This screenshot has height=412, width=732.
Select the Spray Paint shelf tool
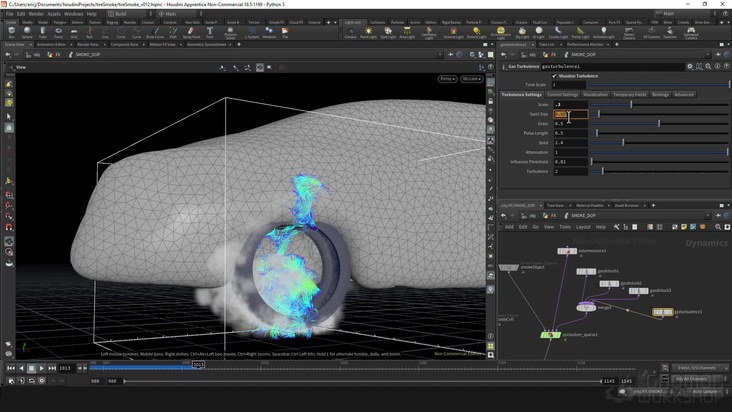[x=191, y=32]
